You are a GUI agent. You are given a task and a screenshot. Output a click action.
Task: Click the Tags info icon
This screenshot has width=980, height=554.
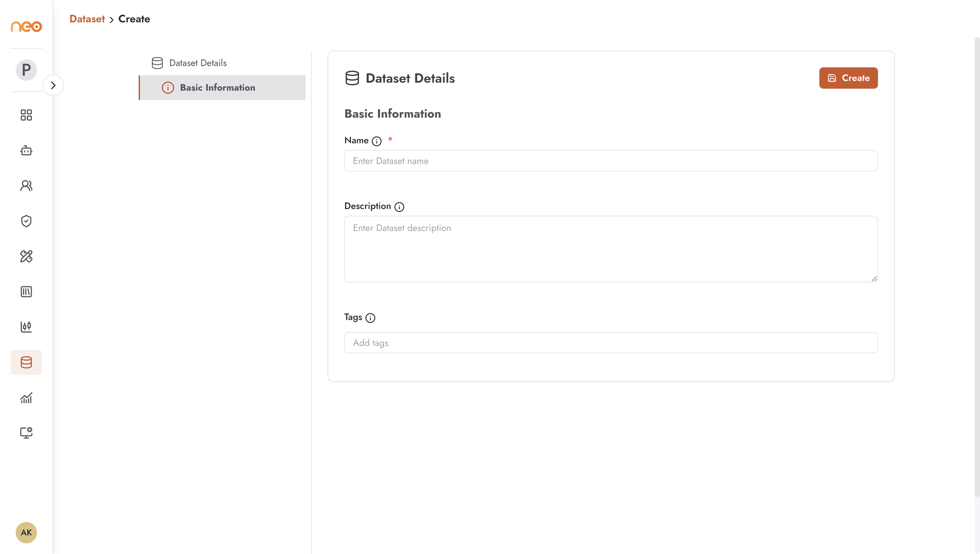tap(370, 318)
